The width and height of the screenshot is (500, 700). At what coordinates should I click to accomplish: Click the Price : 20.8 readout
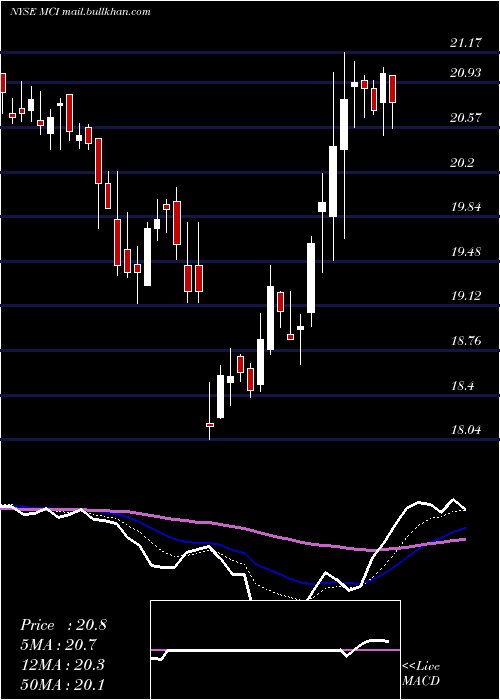click(63, 625)
